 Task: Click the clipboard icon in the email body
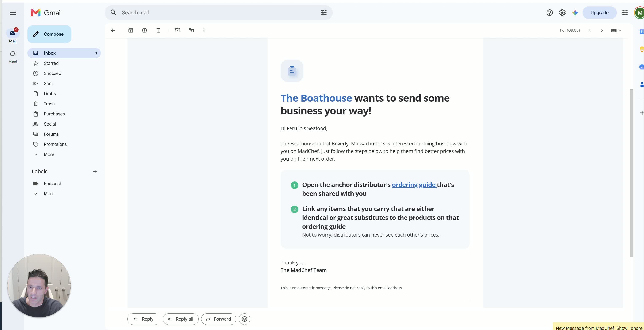(292, 71)
